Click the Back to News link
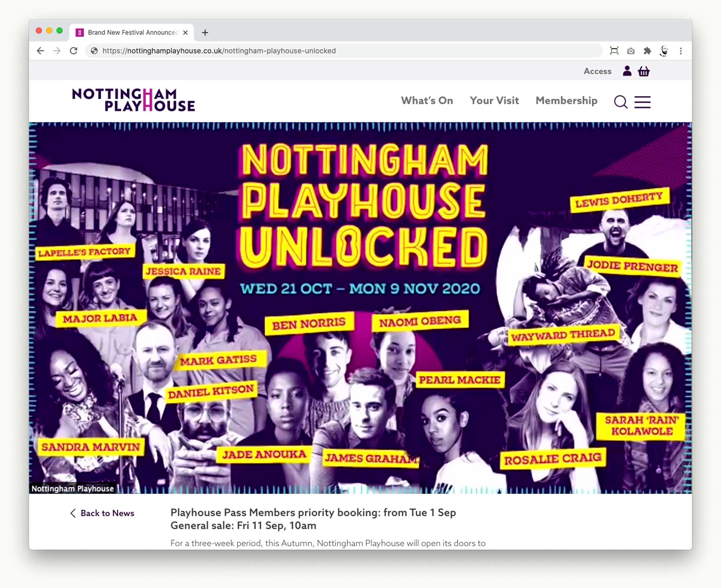 pos(102,513)
